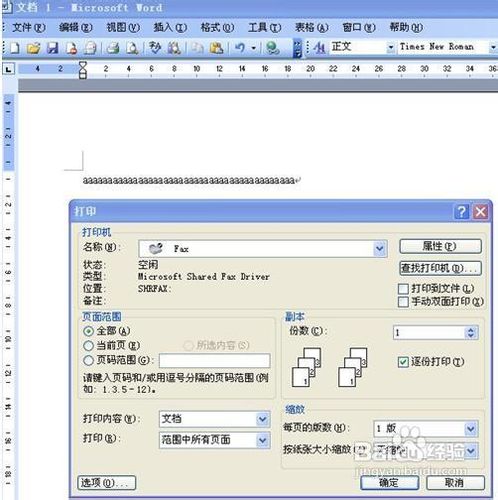The image size is (498, 500).
Task: Open Print Preview with the magnifier icon
Action: (132, 48)
